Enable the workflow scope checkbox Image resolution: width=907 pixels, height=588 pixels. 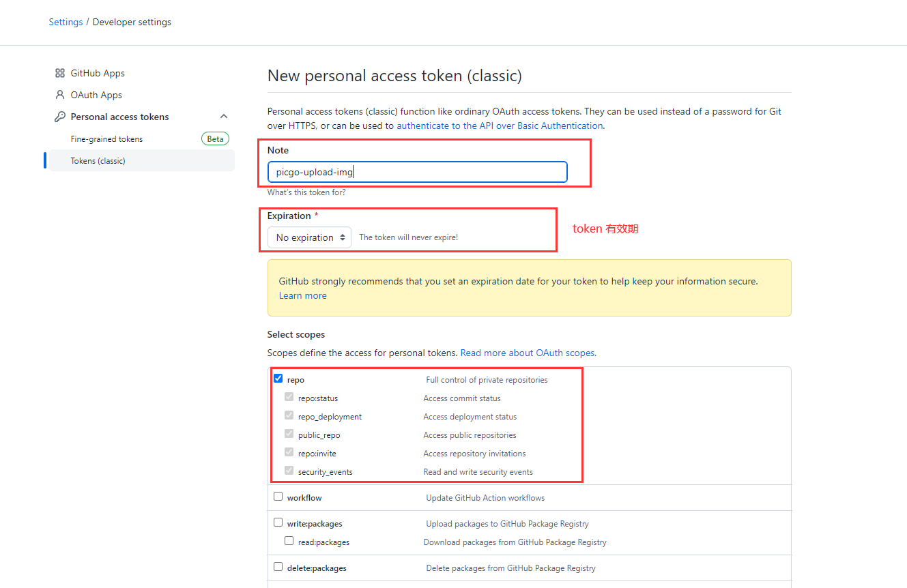tap(278, 497)
